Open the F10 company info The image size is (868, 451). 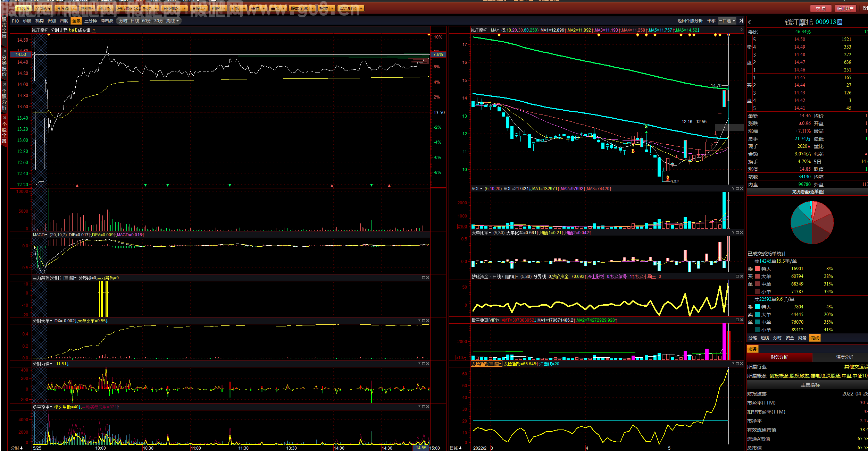15,21
